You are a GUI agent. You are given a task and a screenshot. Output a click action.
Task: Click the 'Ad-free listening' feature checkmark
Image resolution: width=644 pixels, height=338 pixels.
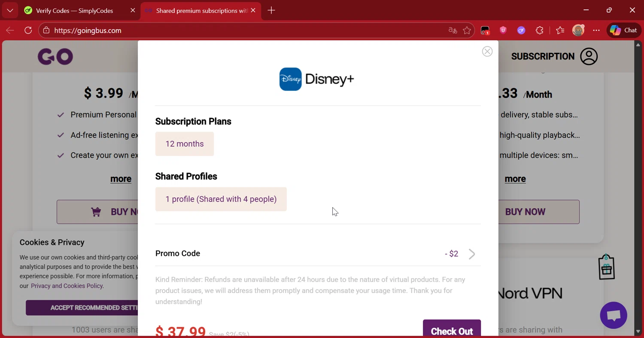61,135
